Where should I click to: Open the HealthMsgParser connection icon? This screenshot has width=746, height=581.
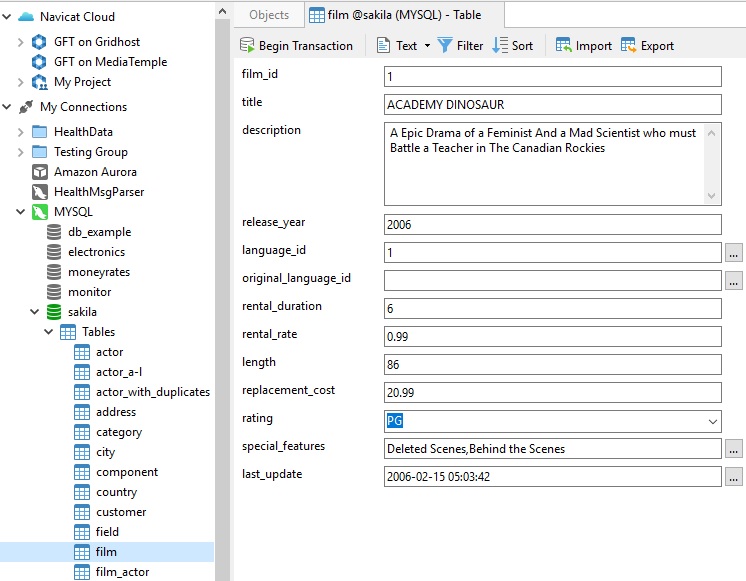click(x=39, y=192)
